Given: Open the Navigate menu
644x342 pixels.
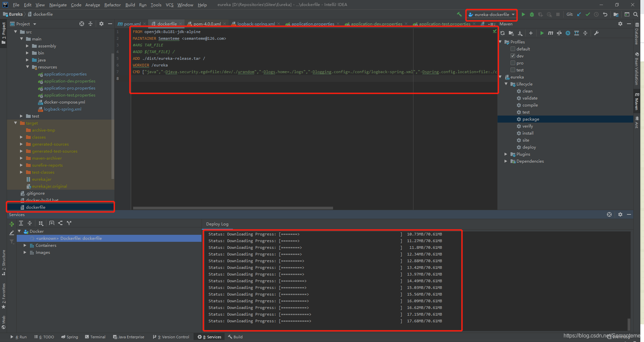Looking at the screenshot, I should click(x=58, y=5).
